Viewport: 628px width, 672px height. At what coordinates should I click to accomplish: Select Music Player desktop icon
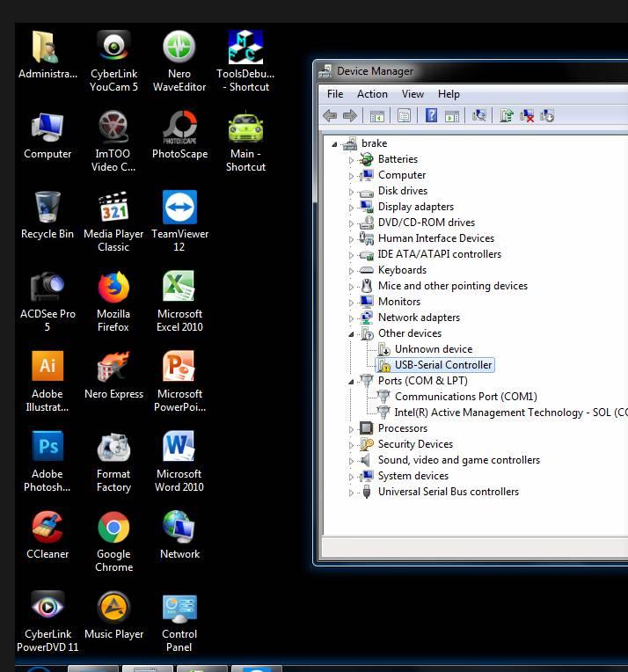pos(113,616)
